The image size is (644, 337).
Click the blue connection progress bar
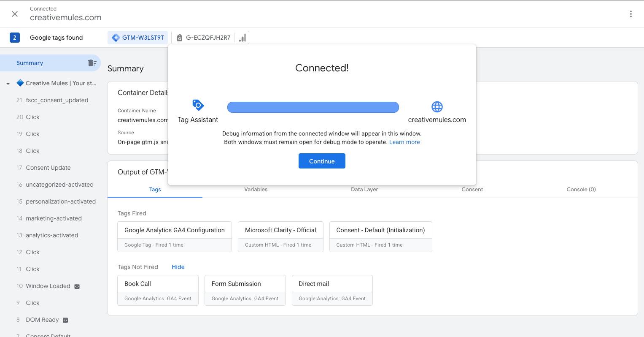[x=313, y=107]
